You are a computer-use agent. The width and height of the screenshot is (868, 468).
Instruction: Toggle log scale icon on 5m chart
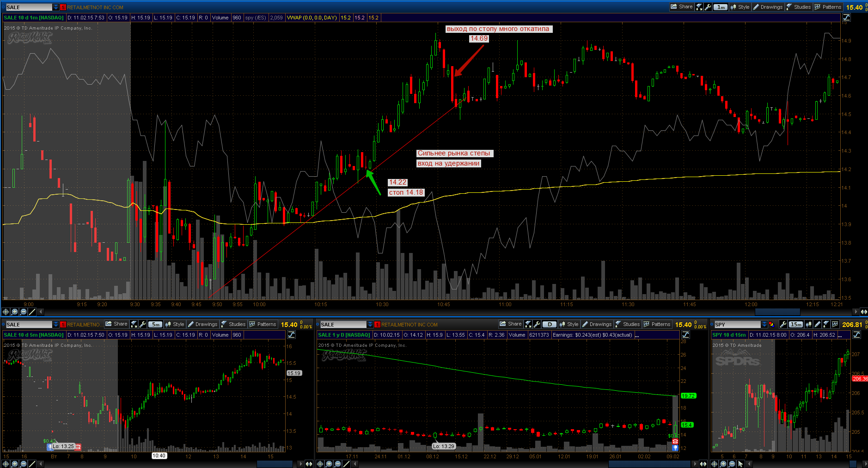coord(292,335)
